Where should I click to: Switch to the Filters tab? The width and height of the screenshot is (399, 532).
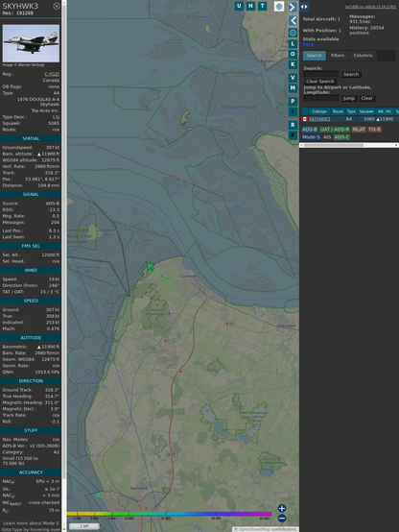[338, 56]
